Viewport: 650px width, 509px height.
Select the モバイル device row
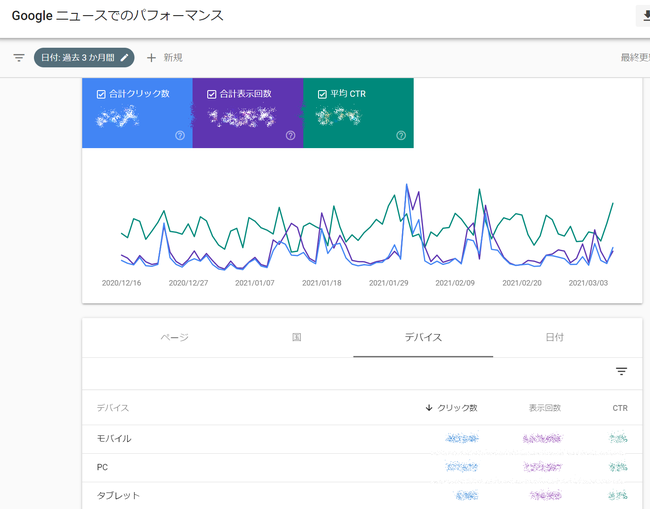(362, 439)
